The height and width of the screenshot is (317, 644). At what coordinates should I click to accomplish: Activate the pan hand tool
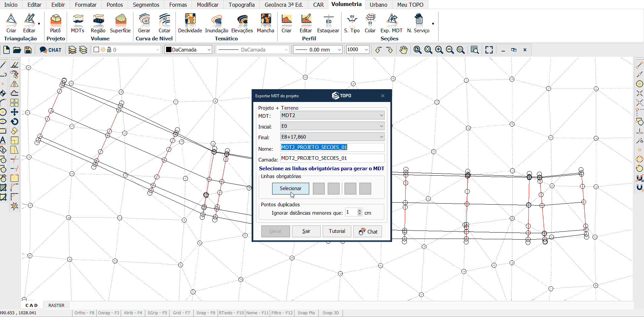403,50
